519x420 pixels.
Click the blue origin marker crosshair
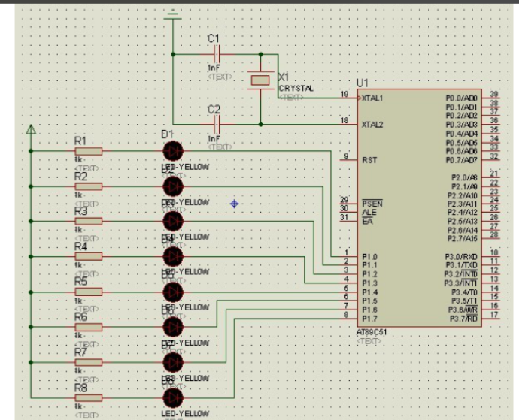pyautogui.click(x=235, y=203)
